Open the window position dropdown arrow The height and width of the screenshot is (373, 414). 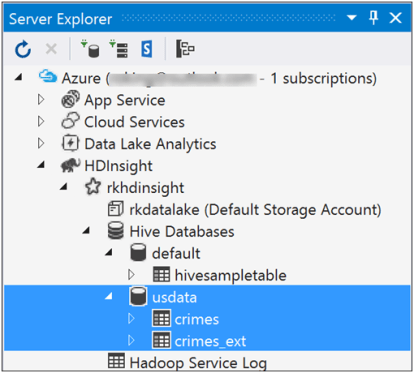point(352,17)
